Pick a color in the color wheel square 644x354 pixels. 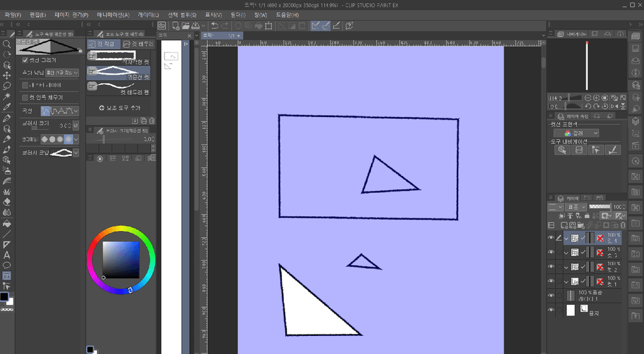(121, 259)
